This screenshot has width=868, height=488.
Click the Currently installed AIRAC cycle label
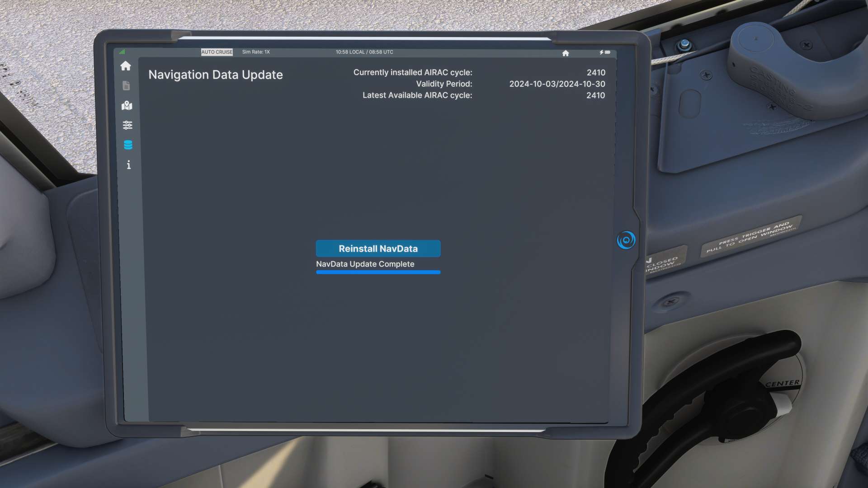click(413, 72)
